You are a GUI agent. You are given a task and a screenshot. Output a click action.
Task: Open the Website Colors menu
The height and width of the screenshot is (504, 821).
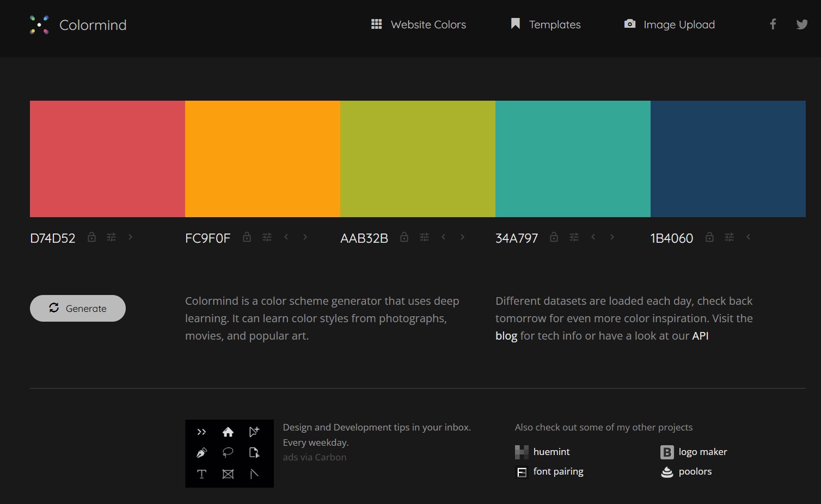(x=418, y=24)
